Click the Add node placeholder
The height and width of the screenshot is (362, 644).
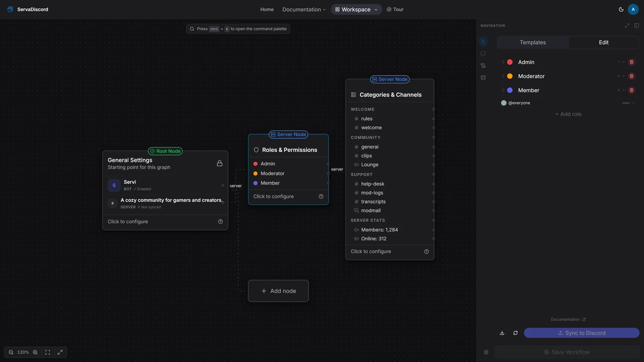click(x=278, y=291)
